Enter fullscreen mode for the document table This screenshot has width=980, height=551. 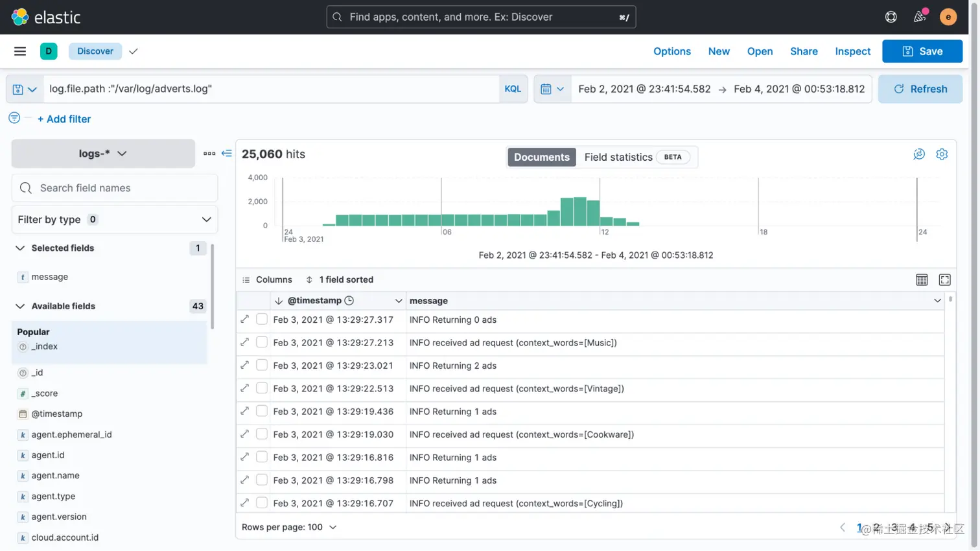(x=945, y=280)
